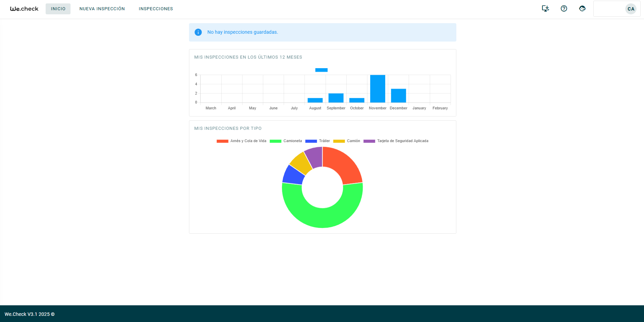Open the support agent icon
This screenshot has width=644, height=322.
(582, 9)
